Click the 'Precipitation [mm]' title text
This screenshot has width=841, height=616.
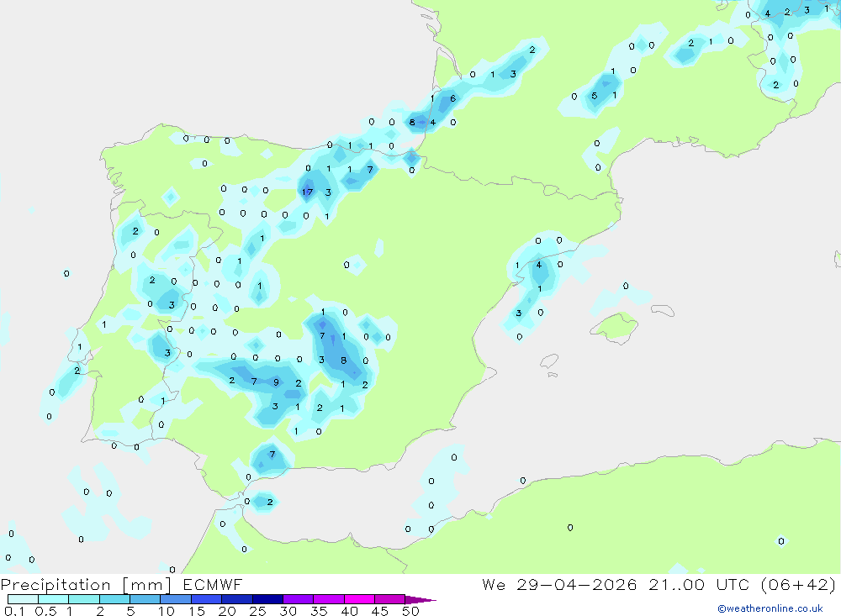(87, 585)
